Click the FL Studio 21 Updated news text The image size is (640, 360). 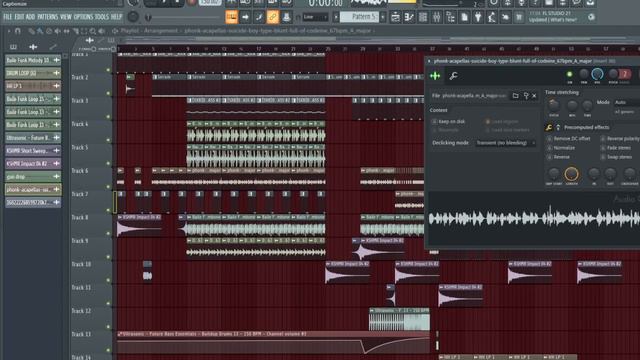pos(553,16)
